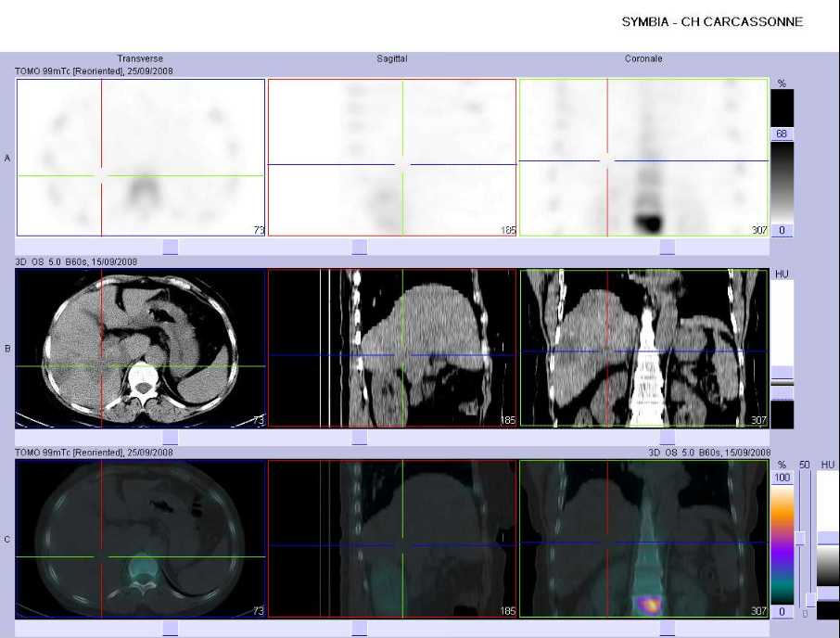Click the grayscale percent colorbar of row A
This screenshot has height=638, width=840.
click(783, 182)
